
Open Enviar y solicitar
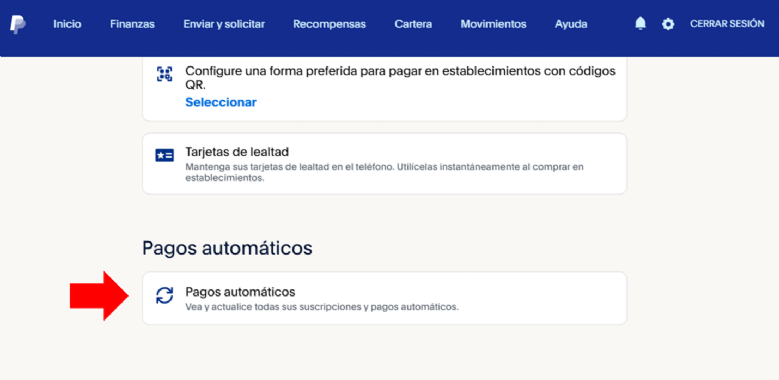pos(224,24)
